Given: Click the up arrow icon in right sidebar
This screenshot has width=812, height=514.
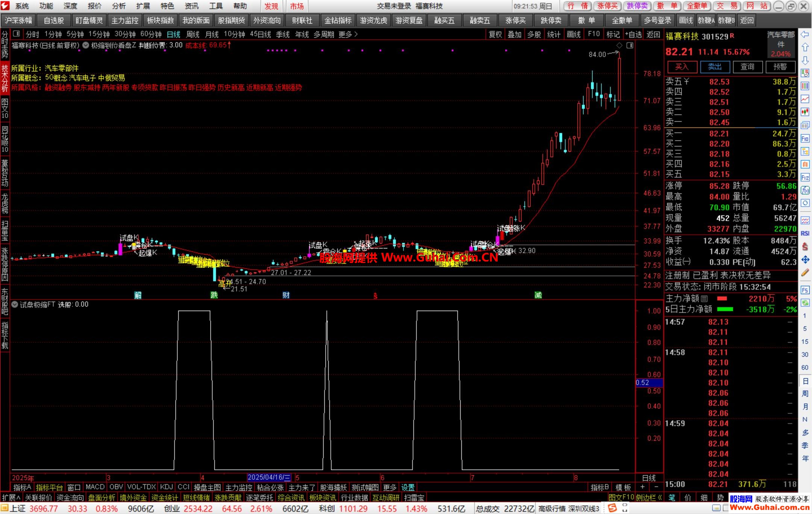Looking at the screenshot, I should tap(805, 47).
